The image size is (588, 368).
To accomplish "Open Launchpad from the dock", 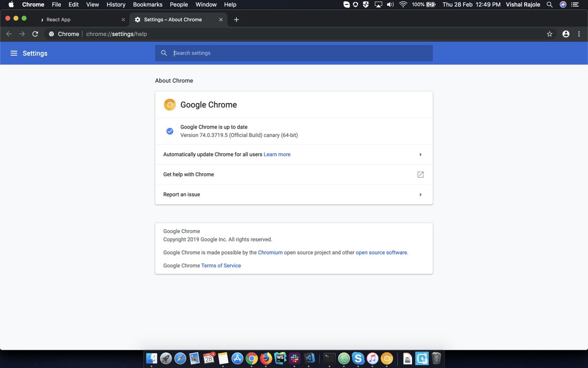I will point(166,358).
